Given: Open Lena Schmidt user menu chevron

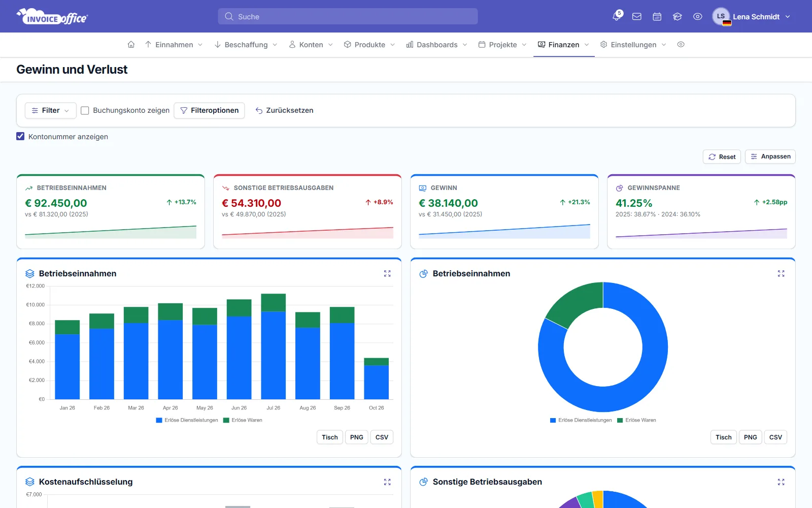Looking at the screenshot, I should pos(788,17).
